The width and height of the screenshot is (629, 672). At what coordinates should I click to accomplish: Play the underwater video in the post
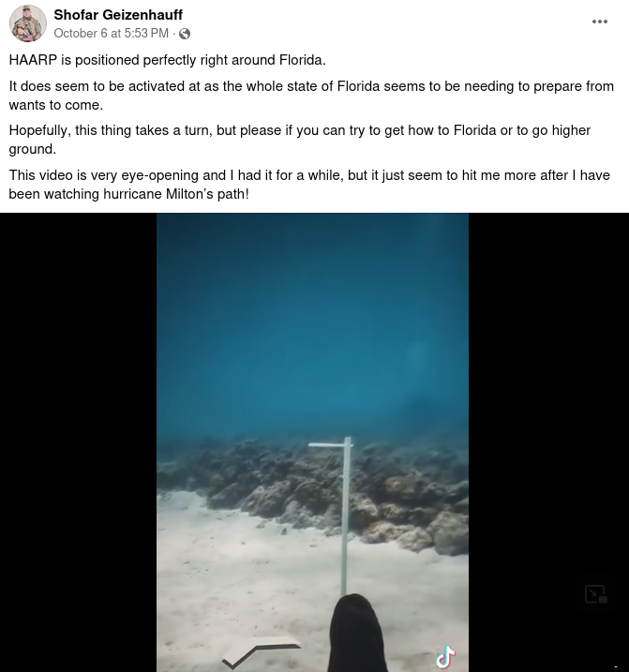point(312,442)
